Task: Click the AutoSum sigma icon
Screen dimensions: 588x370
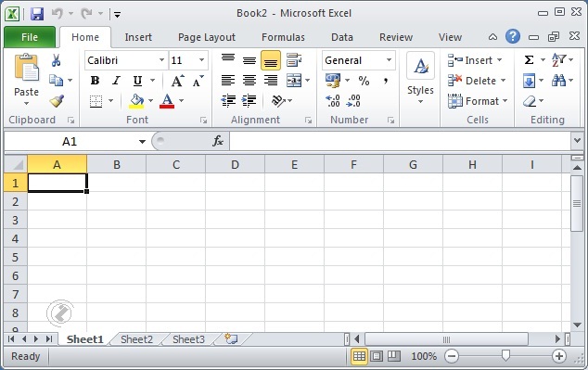Action: [529, 60]
